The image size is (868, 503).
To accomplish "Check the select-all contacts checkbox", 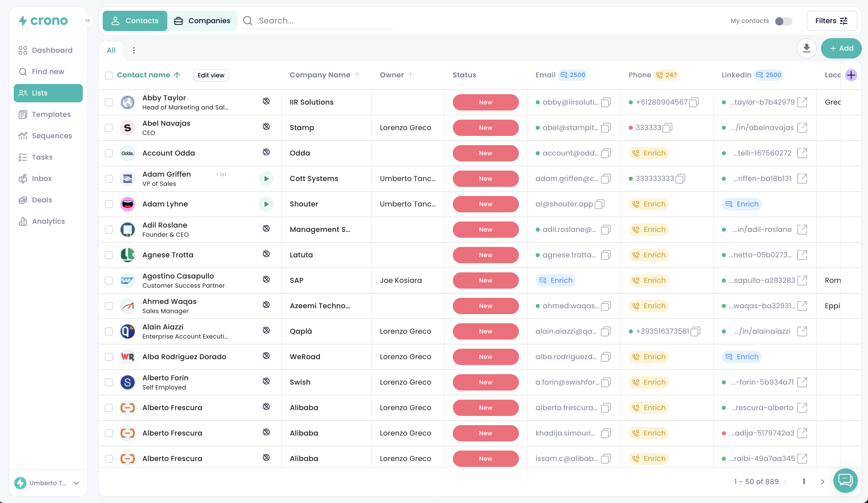I will (109, 76).
